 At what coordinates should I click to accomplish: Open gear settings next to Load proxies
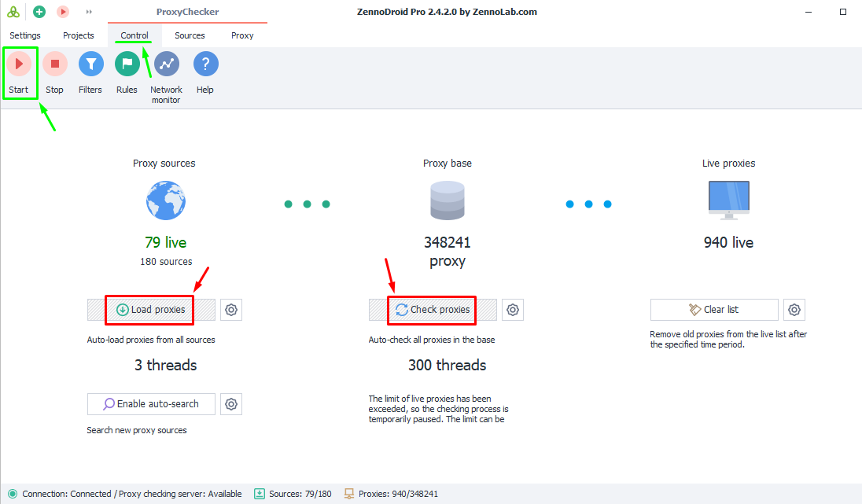[x=231, y=310]
